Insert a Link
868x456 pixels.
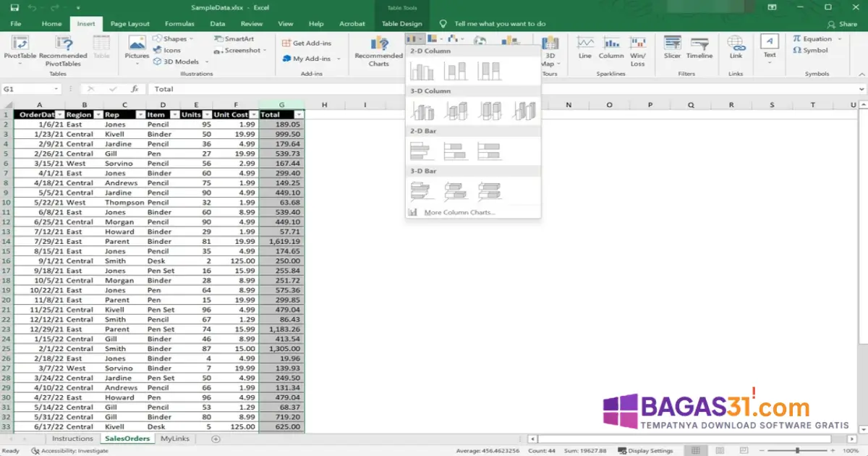tap(736, 48)
